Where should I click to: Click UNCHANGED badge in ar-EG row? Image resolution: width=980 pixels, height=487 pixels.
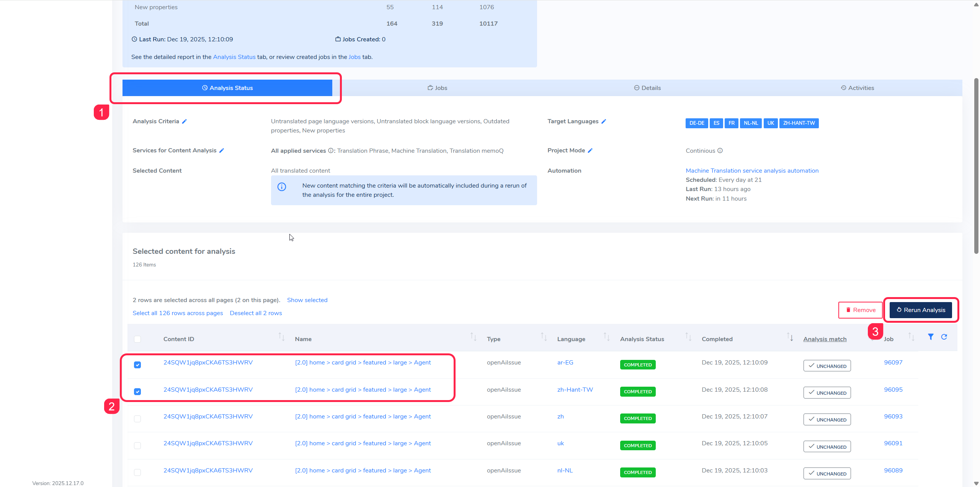[x=827, y=366]
